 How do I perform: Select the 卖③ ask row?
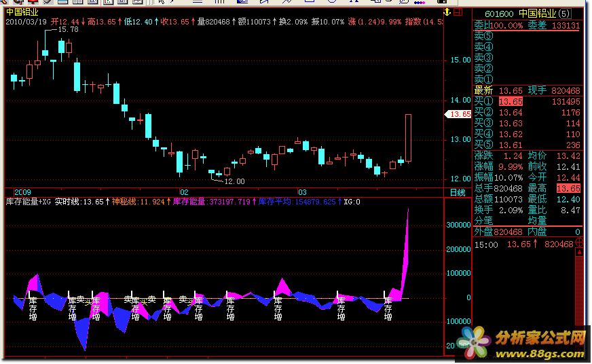point(483,58)
